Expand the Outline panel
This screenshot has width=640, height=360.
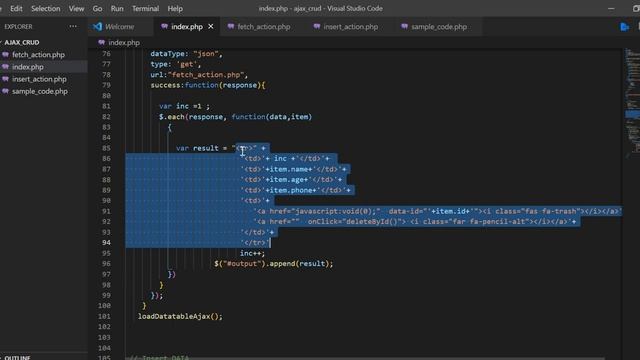pos(18,358)
